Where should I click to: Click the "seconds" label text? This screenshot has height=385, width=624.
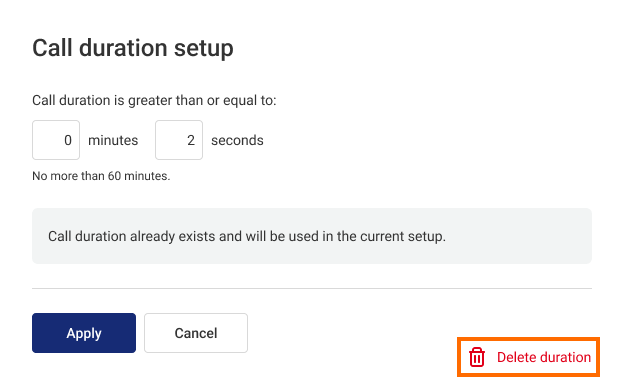237,140
